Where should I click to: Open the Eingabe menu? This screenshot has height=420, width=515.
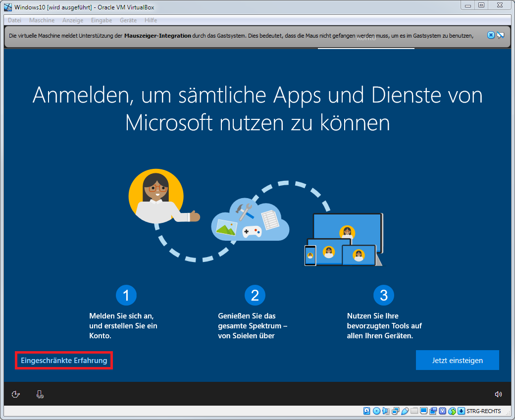tap(102, 20)
